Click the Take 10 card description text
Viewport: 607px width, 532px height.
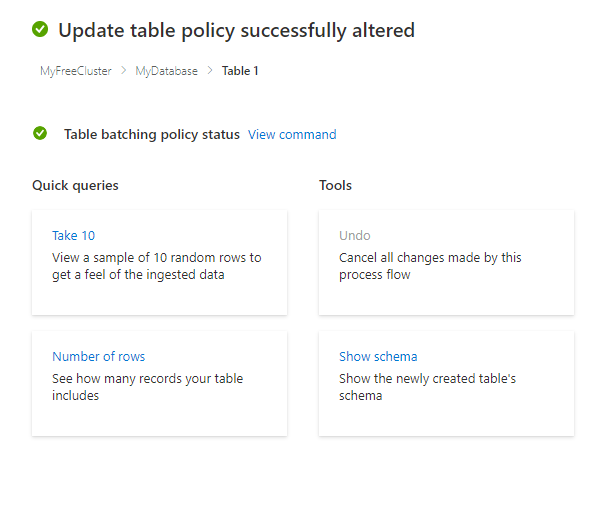(x=157, y=266)
